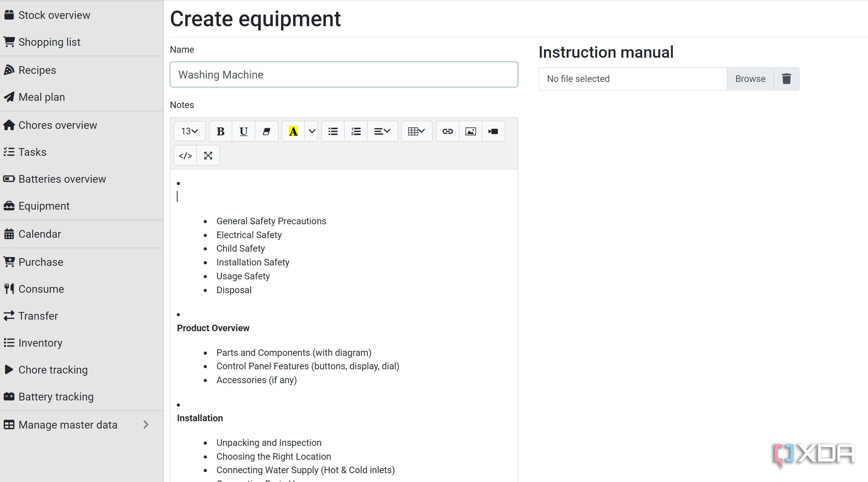The width and height of the screenshot is (868, 482).
Task: Go to the Tasks page
Action: pos(81,152)
